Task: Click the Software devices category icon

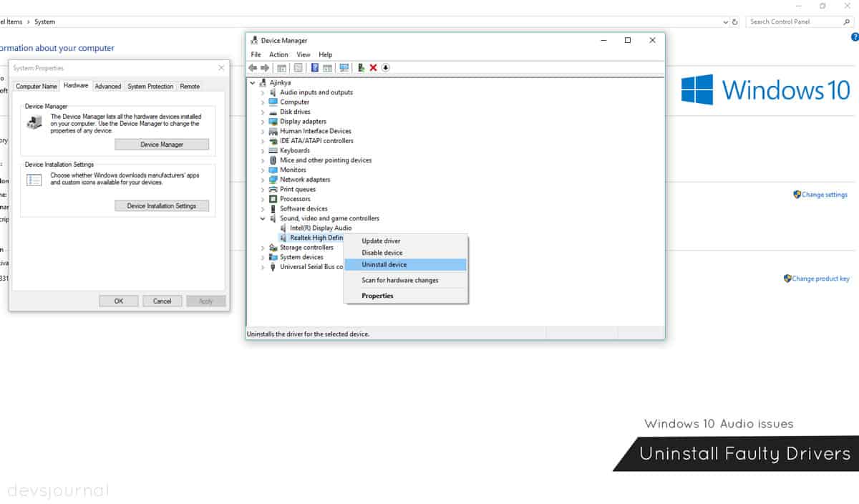Action: [x=273, y=208]
